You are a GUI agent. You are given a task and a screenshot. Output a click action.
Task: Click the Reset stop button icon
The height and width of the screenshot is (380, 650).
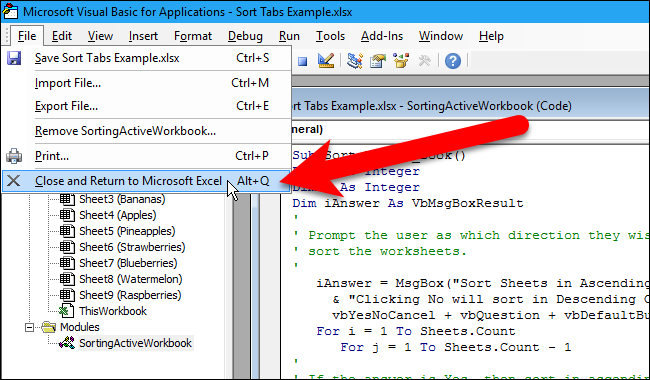point(303,62)
